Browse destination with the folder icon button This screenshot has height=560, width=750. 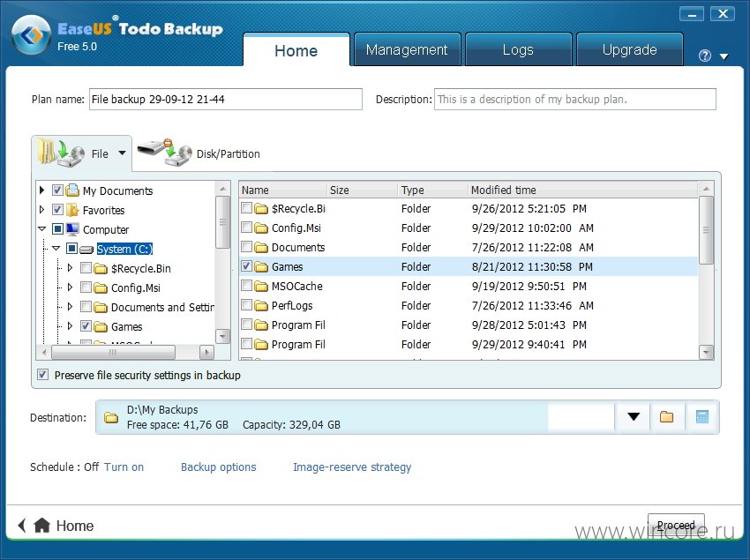(666, 417)
